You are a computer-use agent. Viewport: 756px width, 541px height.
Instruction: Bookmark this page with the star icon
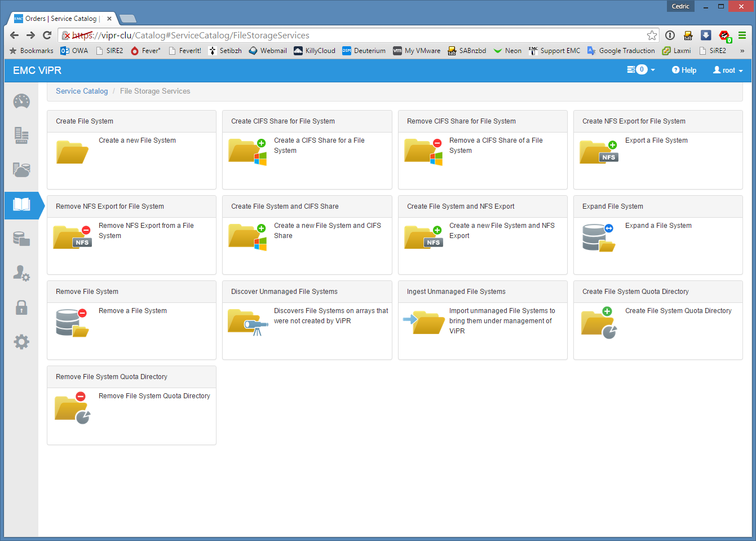click(x=652, y=36)
